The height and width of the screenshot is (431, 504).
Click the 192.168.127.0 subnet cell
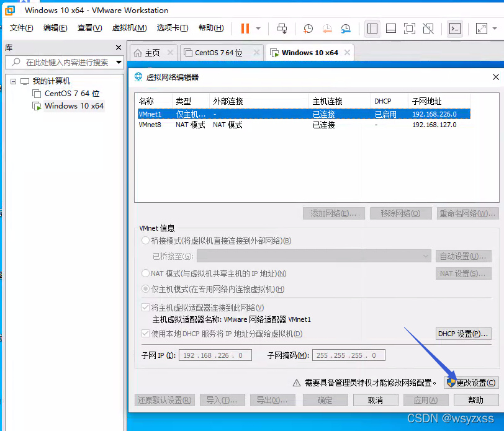click(x=434, y=125)
